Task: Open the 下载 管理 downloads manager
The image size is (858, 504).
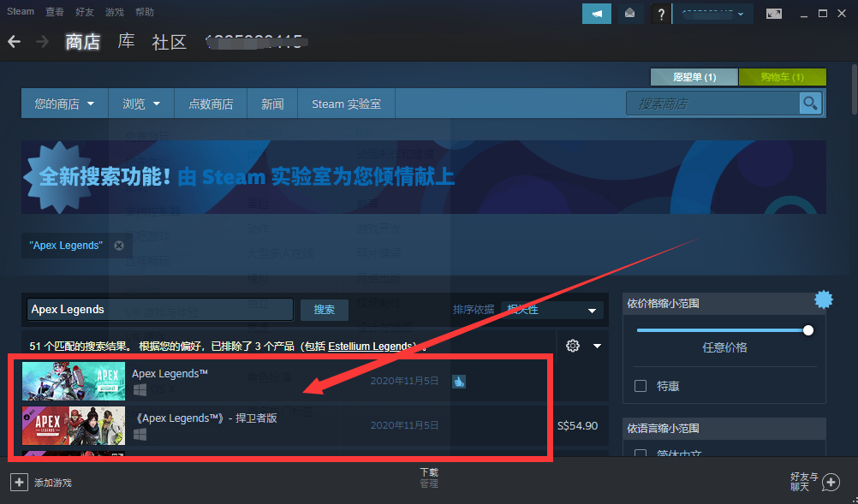Action: click(429, 477)
